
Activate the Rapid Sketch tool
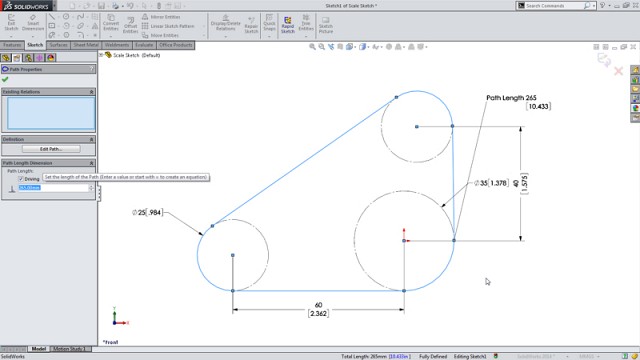pos(287,25)
